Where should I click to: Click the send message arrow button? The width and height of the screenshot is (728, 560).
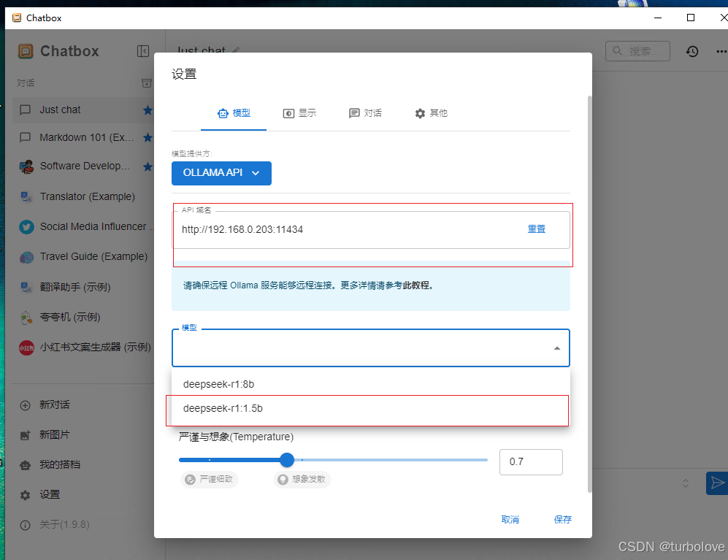pos(717,483)
